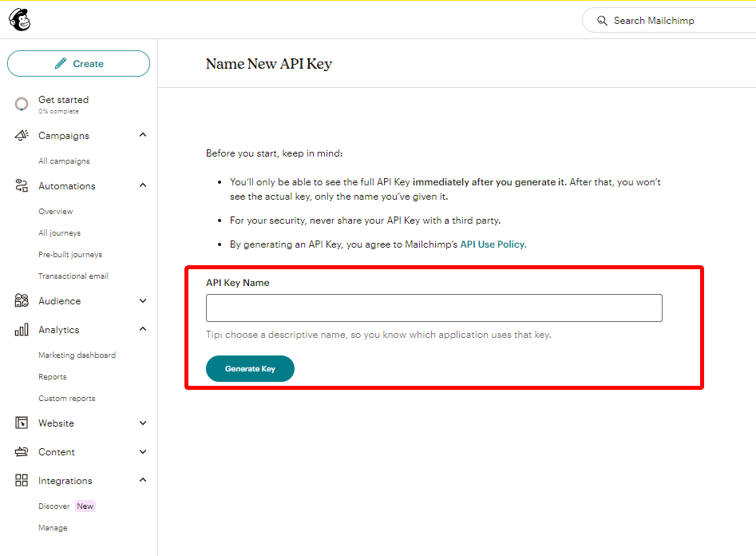This screenshot has height=556, width=756.
Task: Open the API Use Policy link
Action: point(493,244)
